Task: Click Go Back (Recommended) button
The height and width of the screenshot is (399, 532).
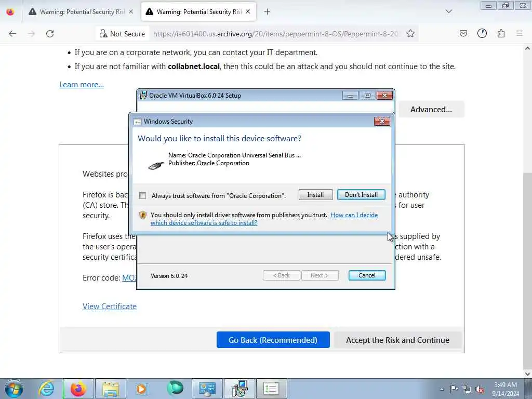Action: click(273, 340)
